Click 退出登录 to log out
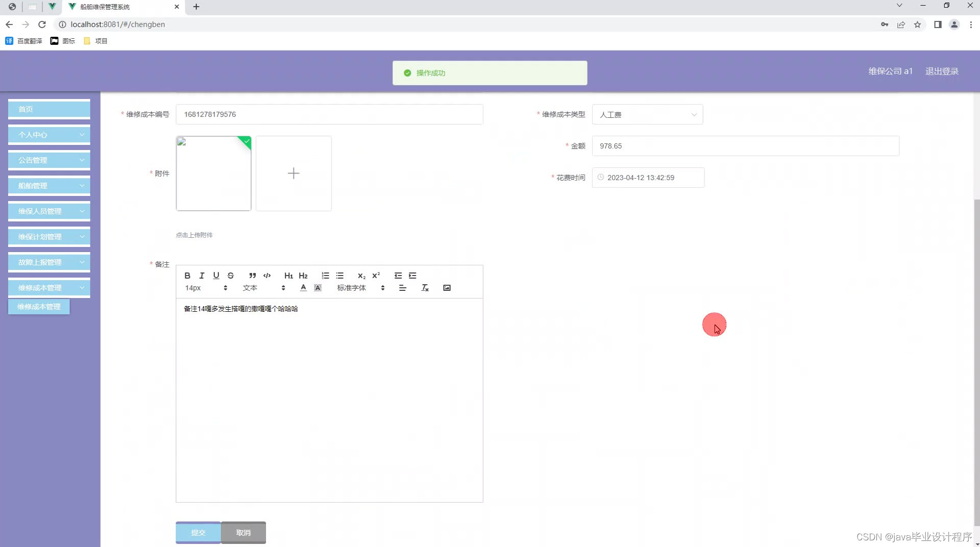Screen dimensions: 980x547 pyautogui.click(x=942, y=71)
